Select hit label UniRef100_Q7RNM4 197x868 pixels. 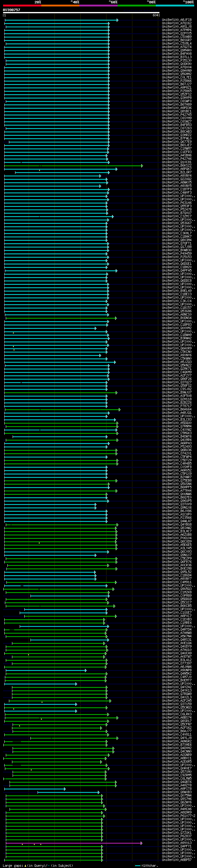click(177, 426)
